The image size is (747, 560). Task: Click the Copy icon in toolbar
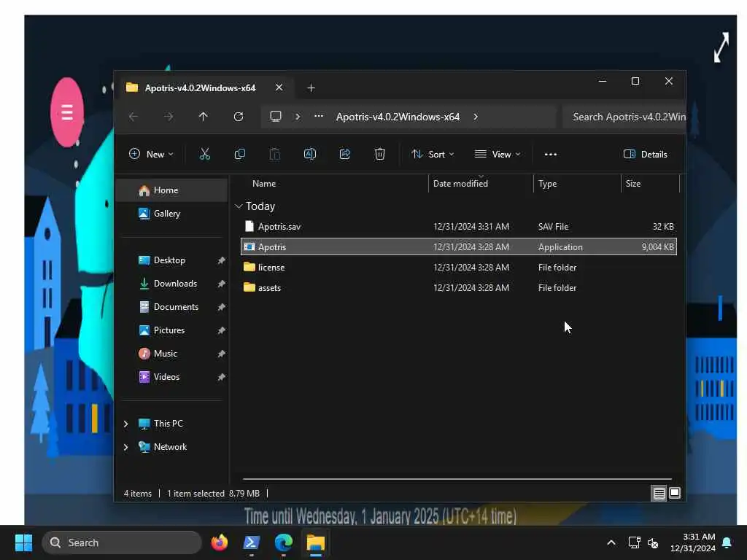point(239,154)
